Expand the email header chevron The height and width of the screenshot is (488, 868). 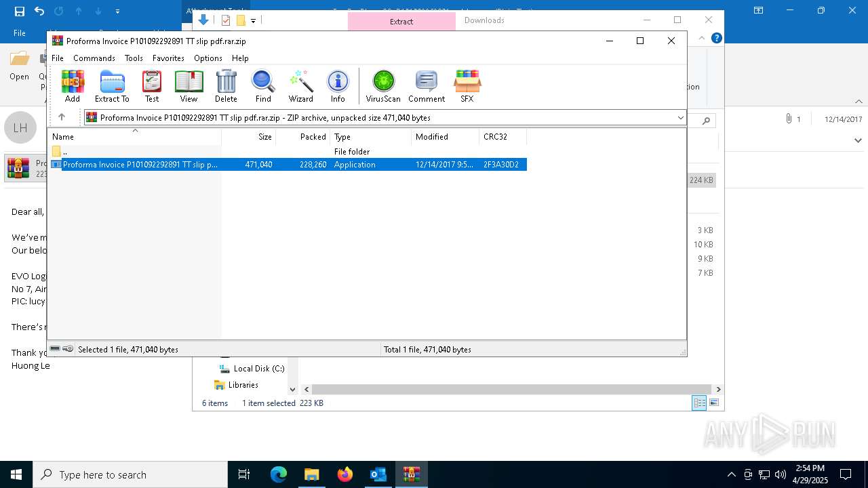[858, 141]
